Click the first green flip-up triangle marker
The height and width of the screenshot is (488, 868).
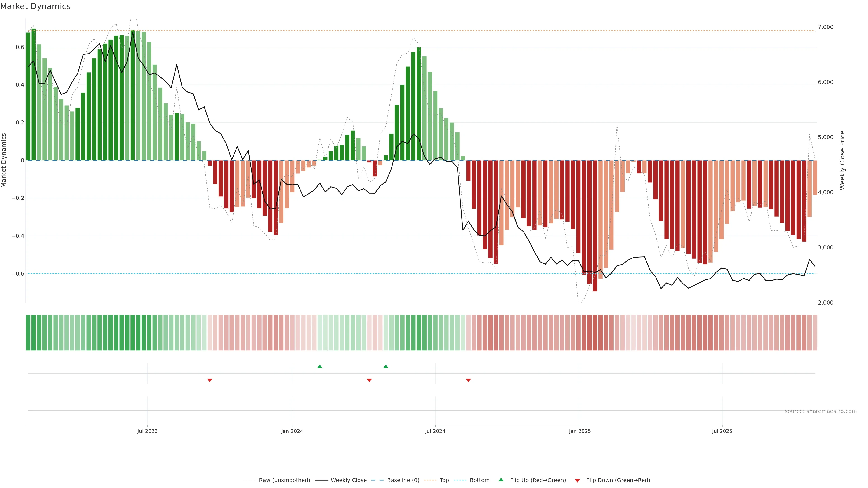click(x=320, y=366)
